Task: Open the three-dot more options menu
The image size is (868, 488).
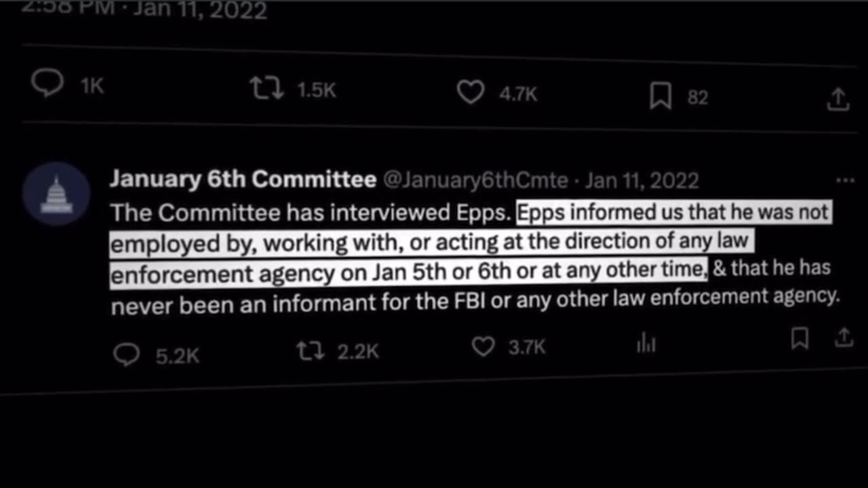Action: [845, 180]
